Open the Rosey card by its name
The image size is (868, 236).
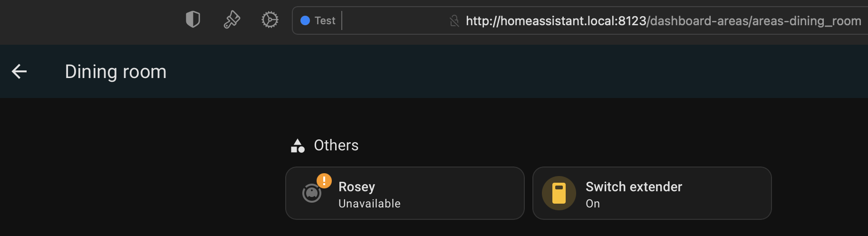(357, 187)
